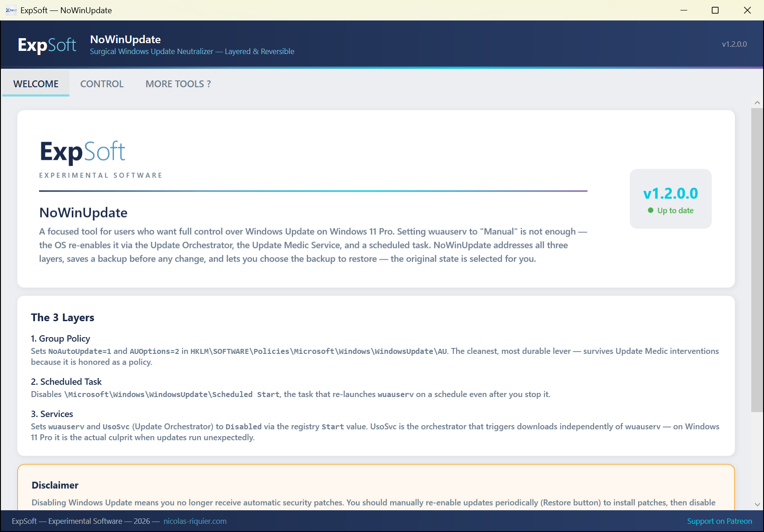Screen dimensions: 764x532
Task: Click the ExpSoft app icon in the title bar
Action: [x=11, y=10]
